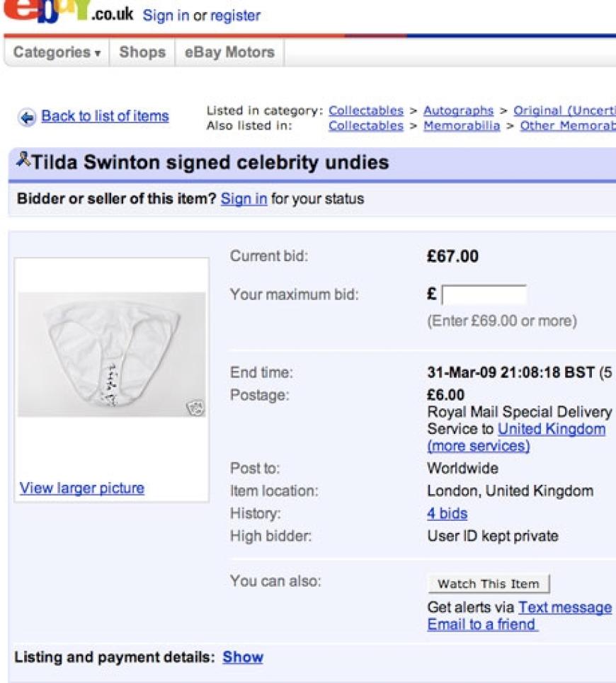The height and width of the screenshot is (683, 616).
Task: Open the 4 bids history link
Action: tap(447, 513)
